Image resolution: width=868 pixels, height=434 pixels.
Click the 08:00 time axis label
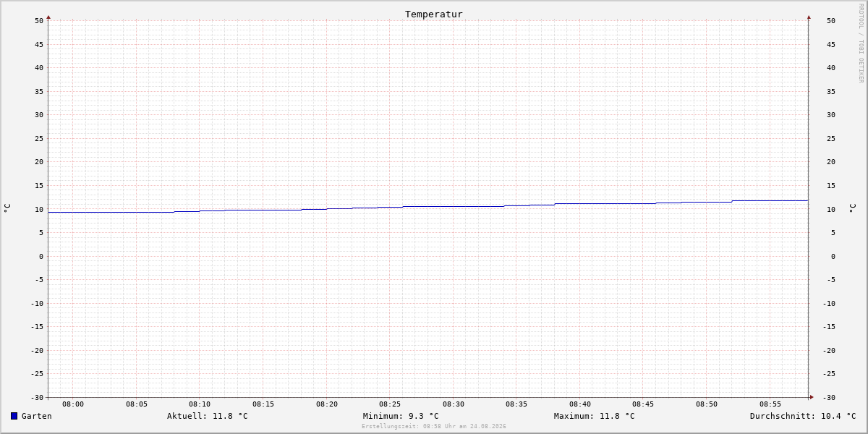pos(73,404)
